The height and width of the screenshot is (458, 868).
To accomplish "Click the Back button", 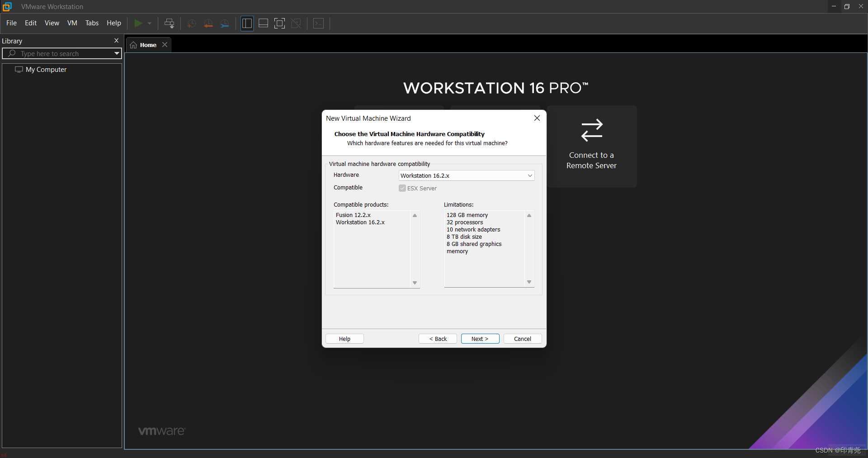I will coord(438,339).
